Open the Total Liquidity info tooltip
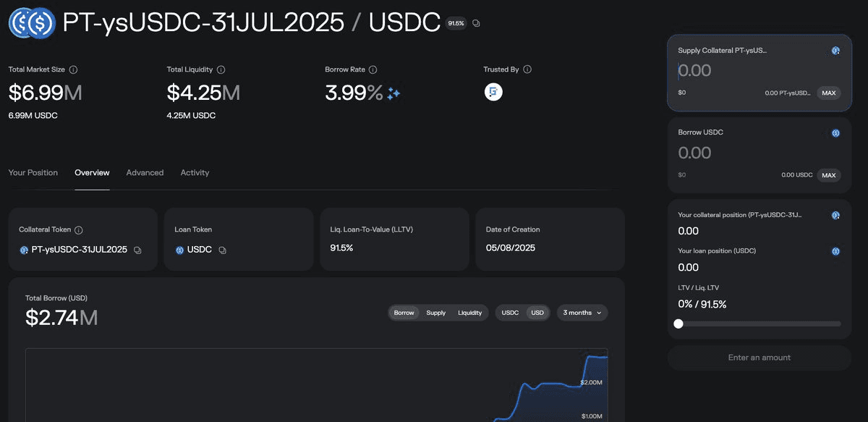Viewport: 868px width, 422px height. pos(221,69)
